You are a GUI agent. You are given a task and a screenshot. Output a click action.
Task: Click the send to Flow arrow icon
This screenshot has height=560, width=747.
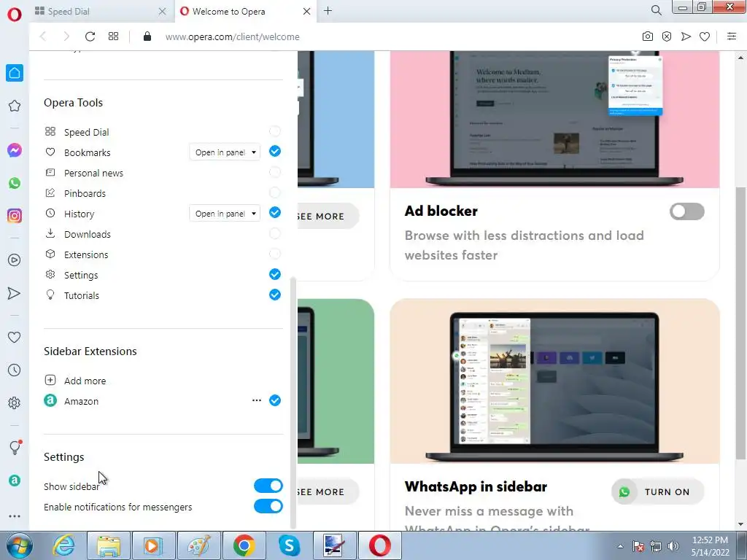686,36
